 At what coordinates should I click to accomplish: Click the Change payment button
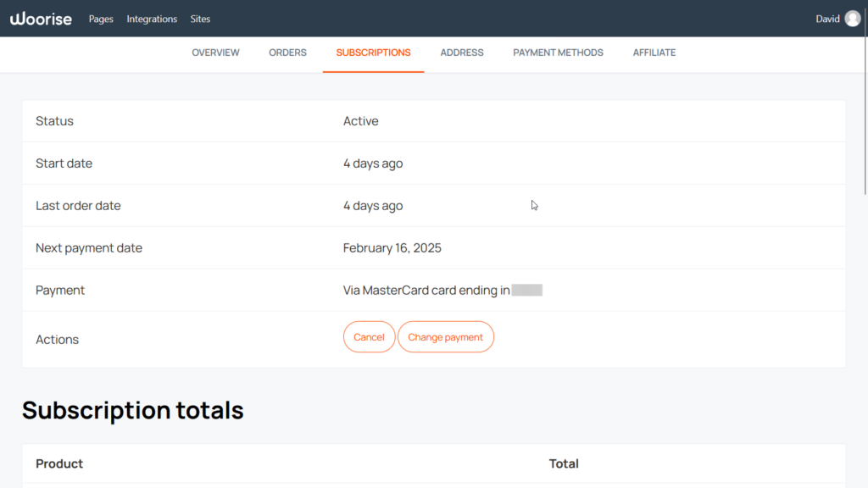446,336
